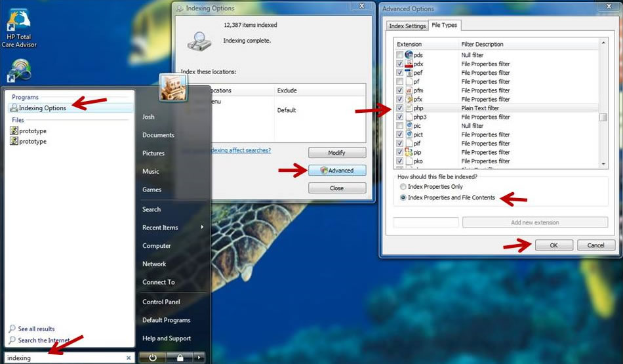This screenshot has width=623, height=364.
Task: Click the lock icon in Start menu
Action: tap(179, 357)
